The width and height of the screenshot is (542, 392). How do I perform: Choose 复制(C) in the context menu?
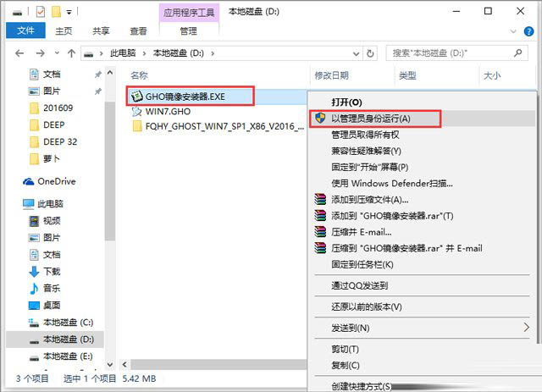point(346,366)
